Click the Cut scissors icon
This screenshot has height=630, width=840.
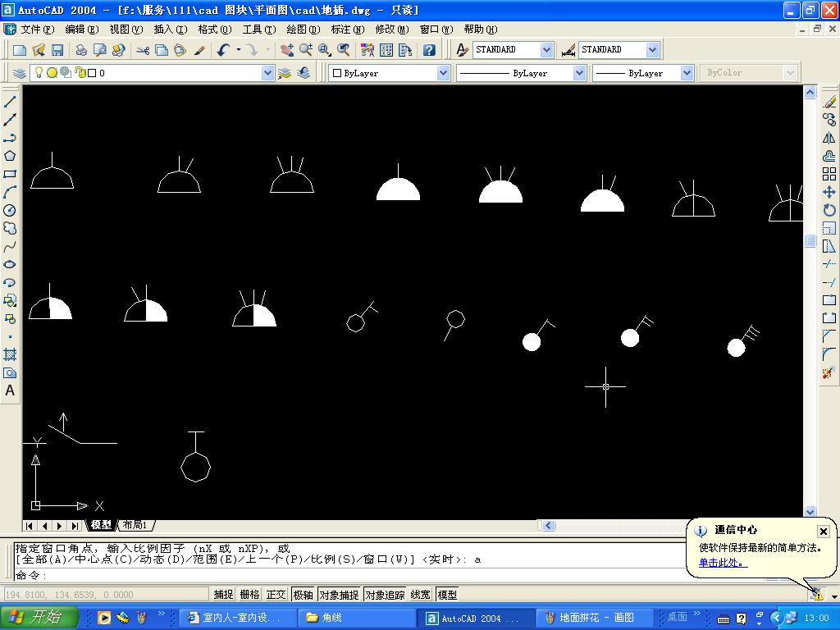pyautogui.click(x=143, y=50)
